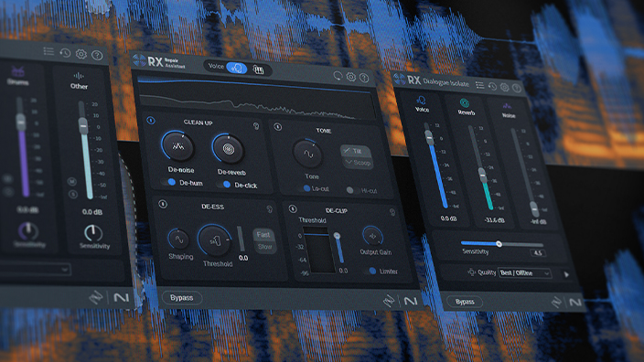Image resolution: width=644 pixels, height=362 pixels.
Task: Select the musical instrument mode icon
Action: click(x=258, y=69)
